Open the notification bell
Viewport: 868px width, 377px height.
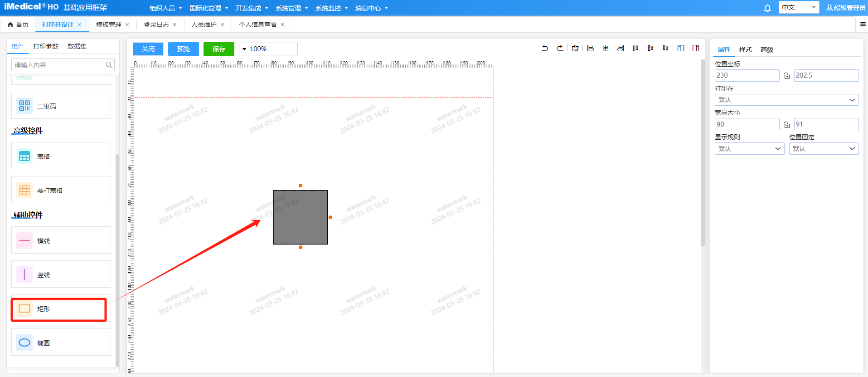tap(767, 8)
